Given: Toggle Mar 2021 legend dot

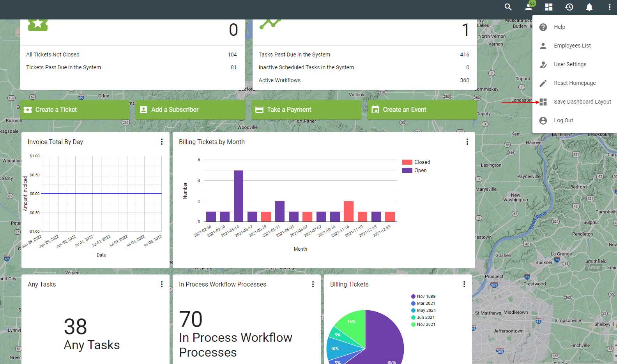Looking at the screenshot, I should click(413, 303).
